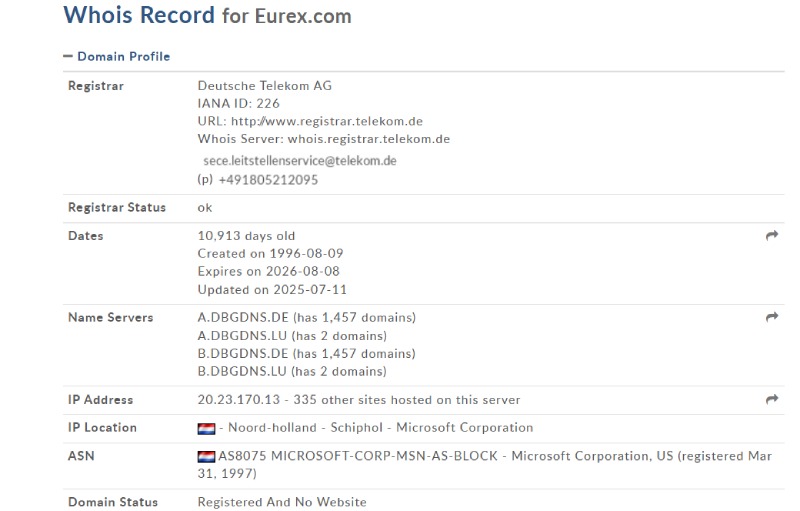Open name server A.DBGDNS.DE
Image resolution: width=800 pixels, height=511 pixels.
coord(243,317)
